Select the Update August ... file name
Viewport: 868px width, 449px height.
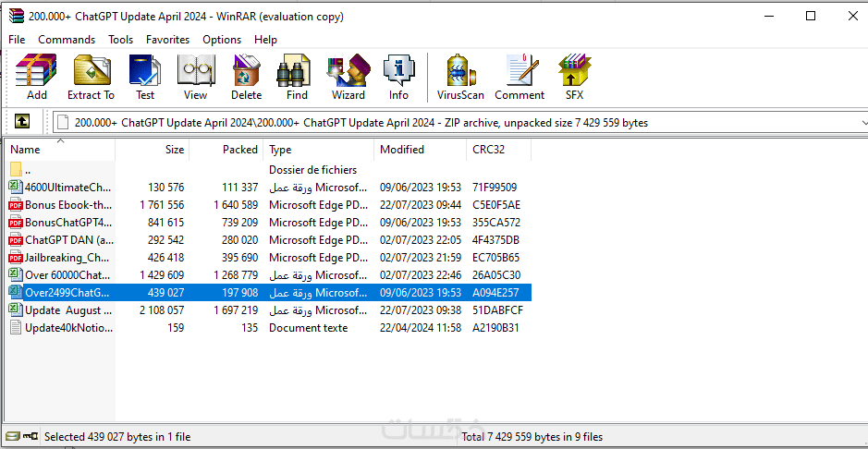click(67, 310)
